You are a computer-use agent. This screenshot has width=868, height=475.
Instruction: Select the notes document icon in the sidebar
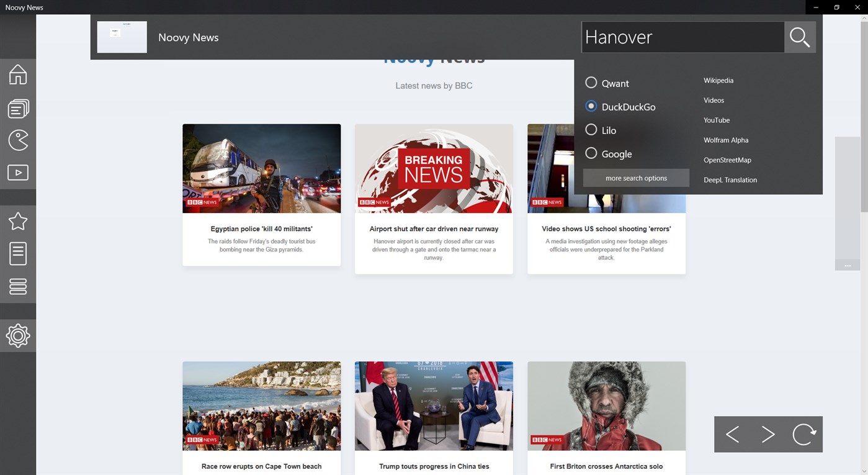[x=18, y=253]
